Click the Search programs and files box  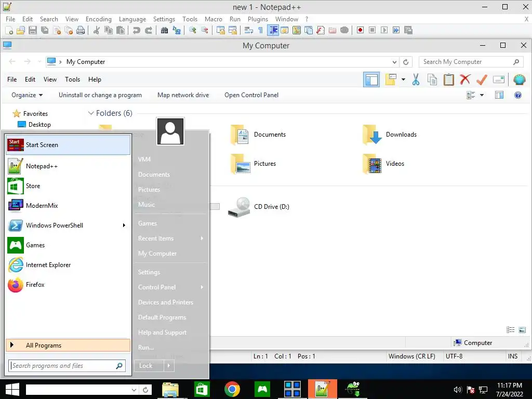[x=67, y=366]
